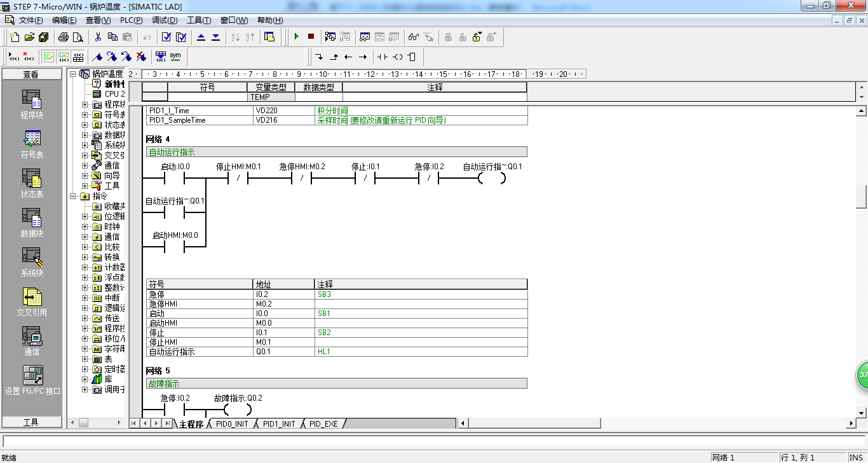This screenshot has width=868, height=463.
Task: Open the 帮助(H) menu
Action: [270, 20]
